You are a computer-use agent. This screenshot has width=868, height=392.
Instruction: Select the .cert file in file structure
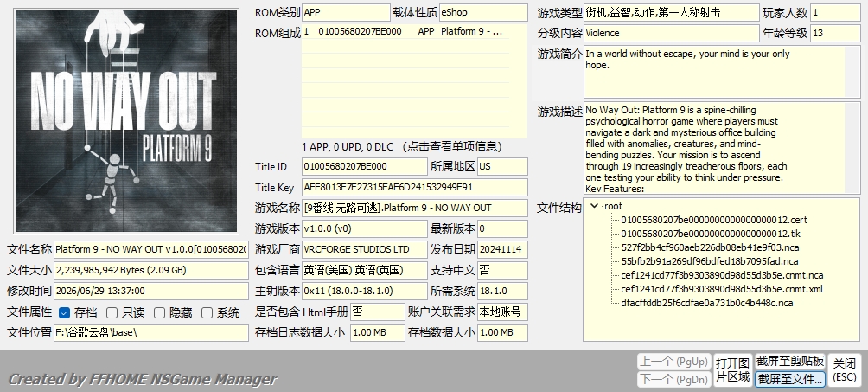tap(713, 220)
